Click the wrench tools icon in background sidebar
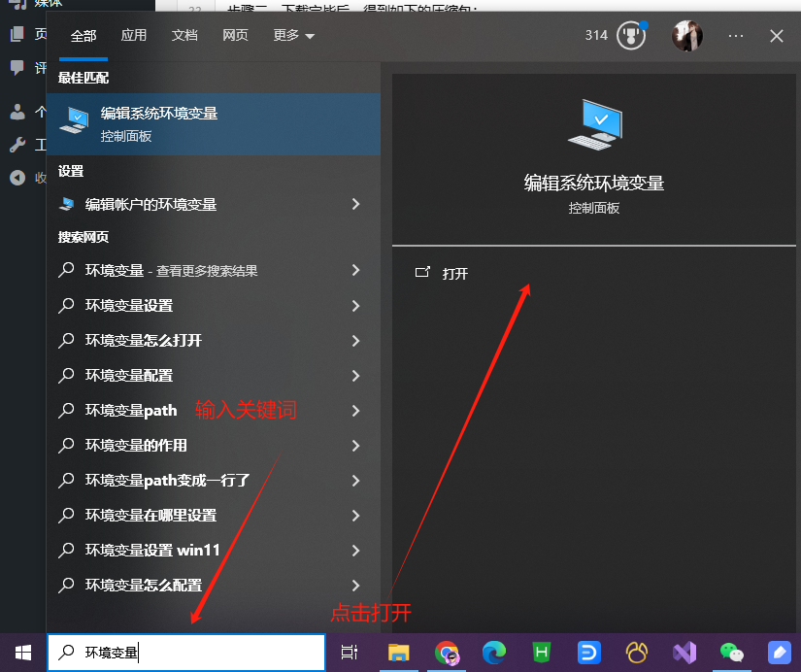Image resolution: width=801 pixels, height=672 pixels. point(17,145)
